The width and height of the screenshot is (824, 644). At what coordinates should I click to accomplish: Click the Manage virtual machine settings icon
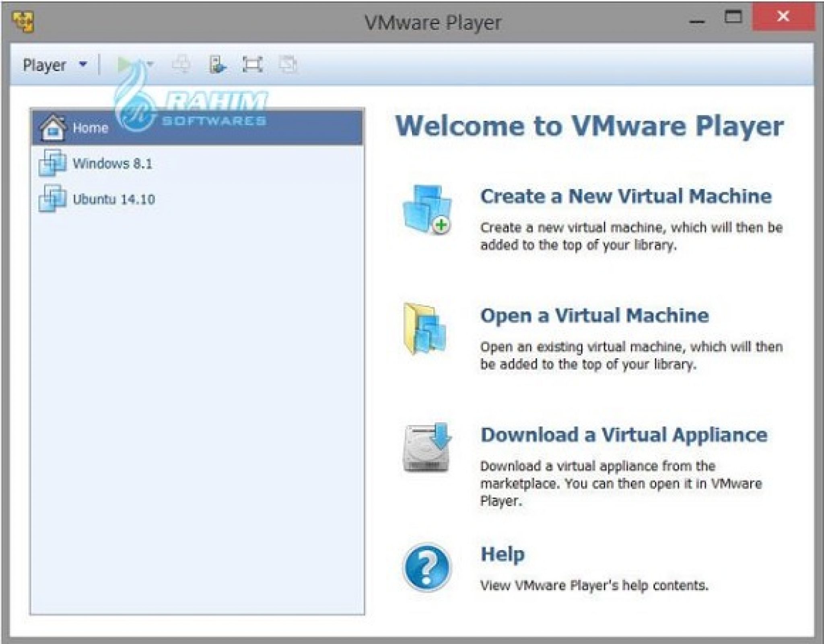218,64
